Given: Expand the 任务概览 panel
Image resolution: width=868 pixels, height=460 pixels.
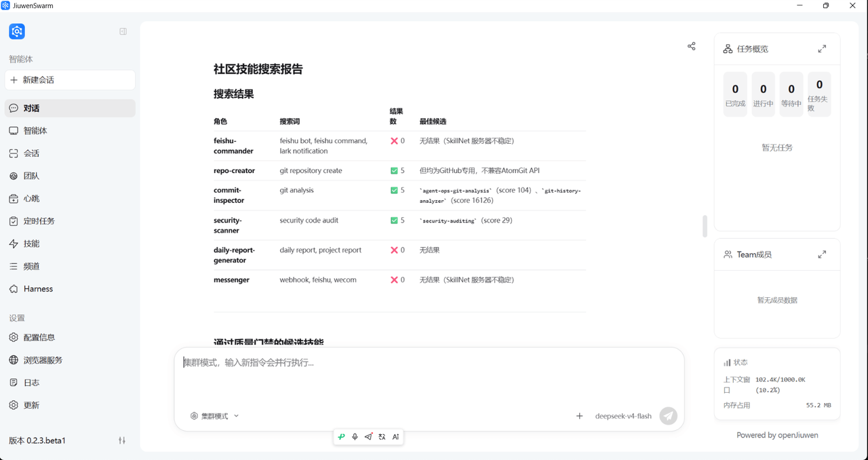Looking at the screenshot, I should click(x=822, y=49).
